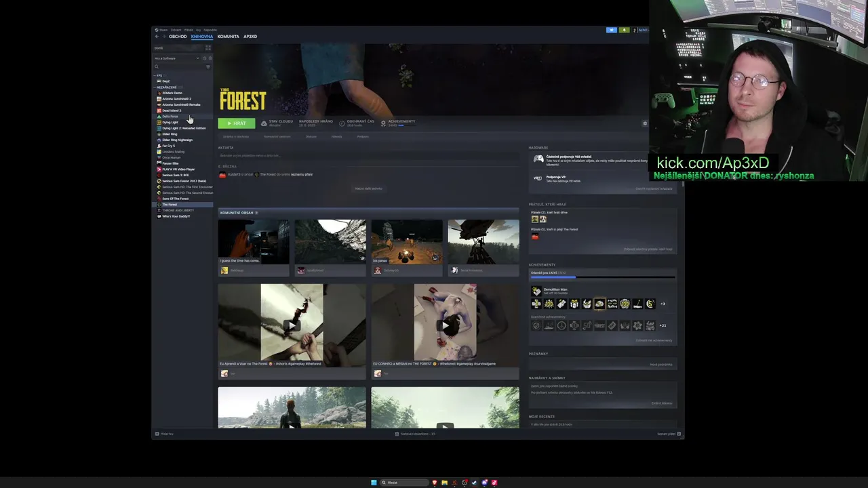Open the campfire 'los panas' screenshot
This screenshot has width=868, height=488.
tap(407, 242)
